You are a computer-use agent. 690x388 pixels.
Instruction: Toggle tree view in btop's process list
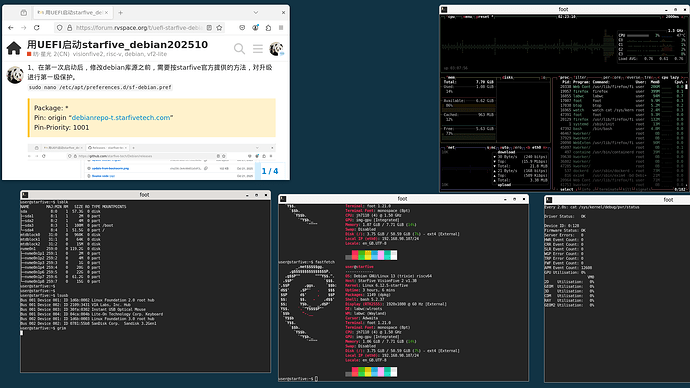[x=649, y=77]
